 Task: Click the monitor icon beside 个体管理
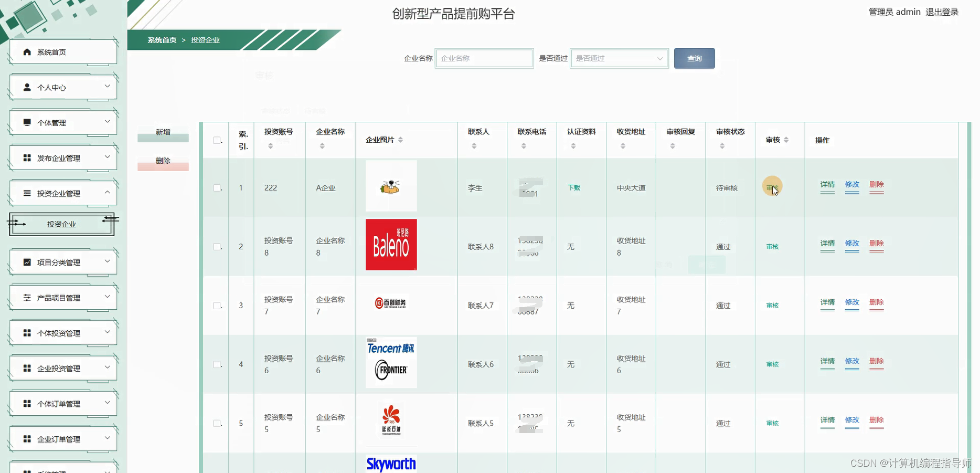pos(27,122)
